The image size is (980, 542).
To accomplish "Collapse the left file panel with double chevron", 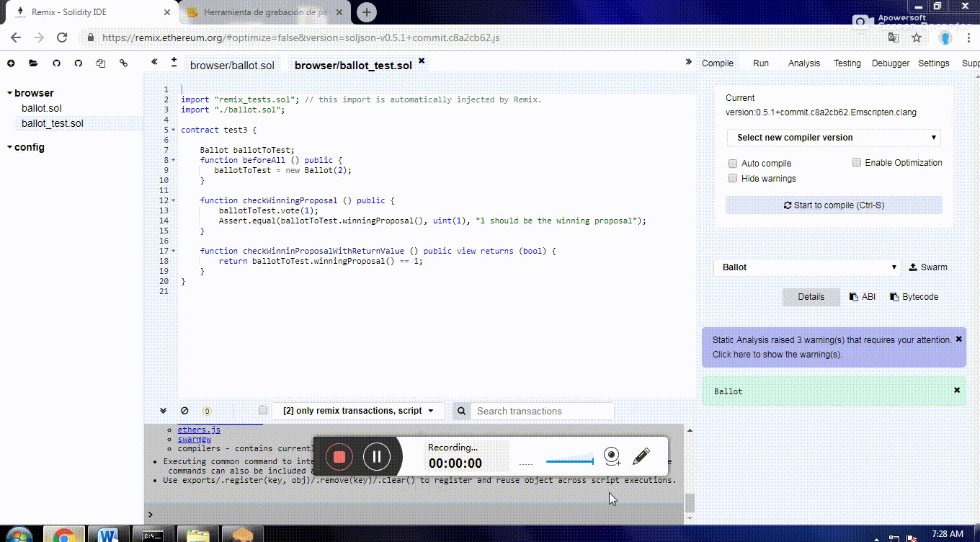I will [154, 62].
